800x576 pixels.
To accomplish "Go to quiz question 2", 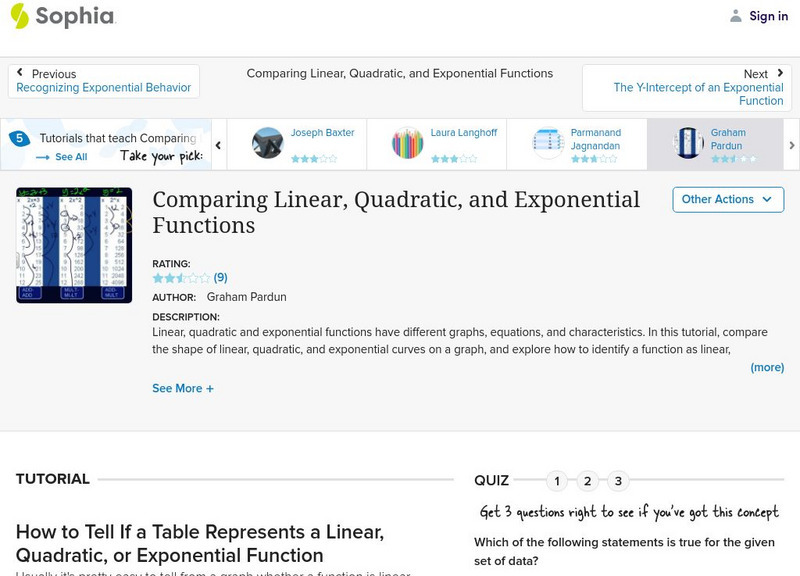I will pos(588,481).
